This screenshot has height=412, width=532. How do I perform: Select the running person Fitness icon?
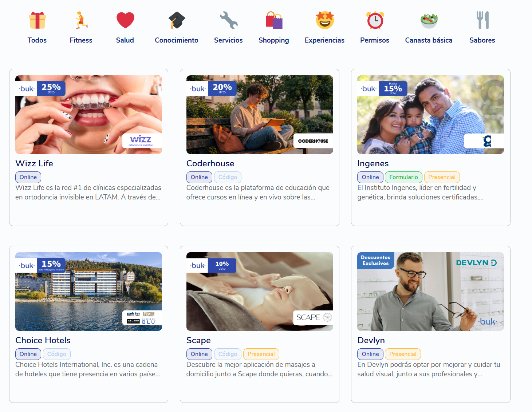(81, 20)
